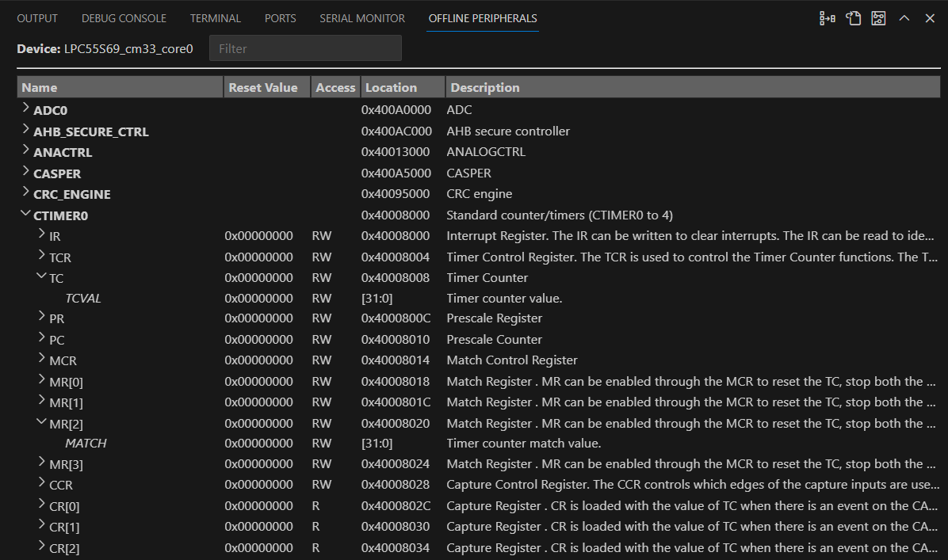Click the peripheral selection tree icon

(x=828, y=17)
